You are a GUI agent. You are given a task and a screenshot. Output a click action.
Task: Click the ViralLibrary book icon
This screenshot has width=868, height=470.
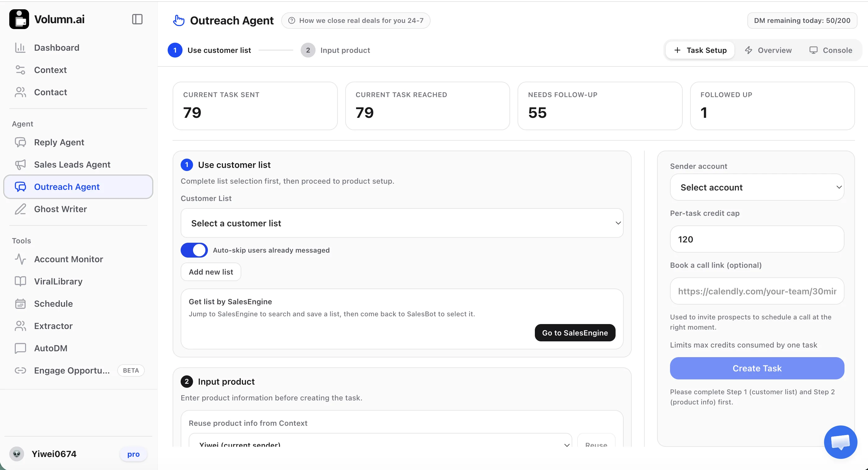click(x=20, y=282)
